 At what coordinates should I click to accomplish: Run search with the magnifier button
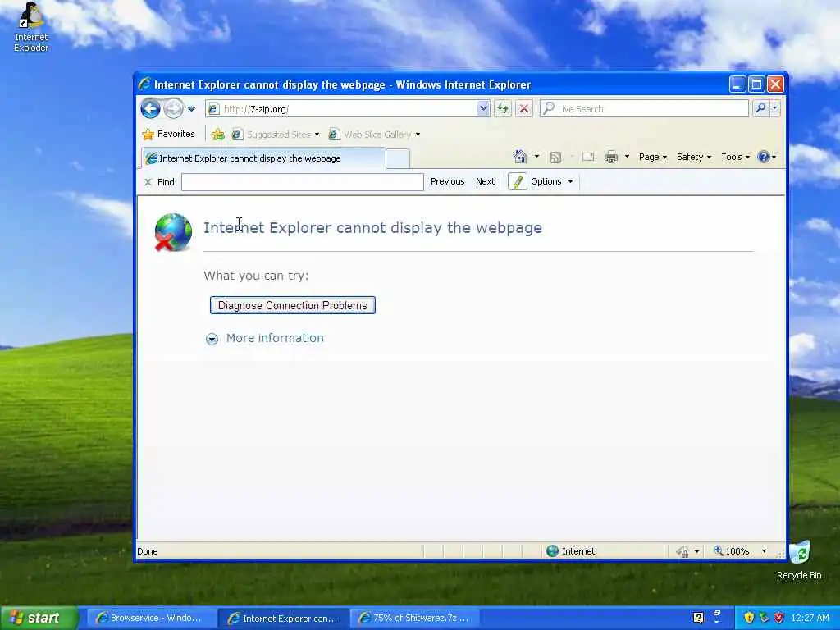(x=760, y=108)
